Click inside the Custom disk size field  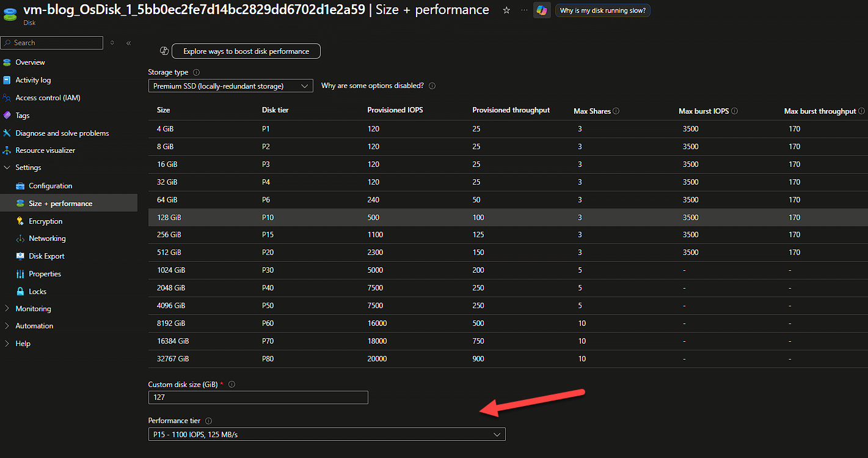(258, 397)
